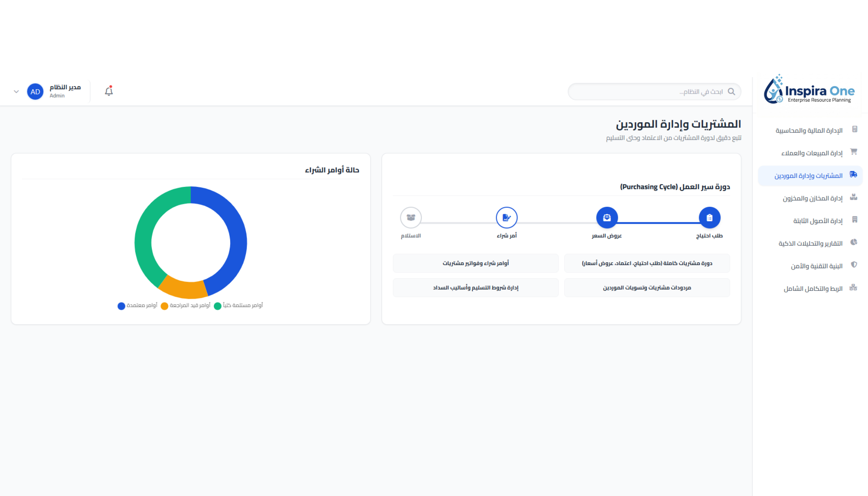
Task: Click the Purchasing Cycle card heading
Action: 675,187
